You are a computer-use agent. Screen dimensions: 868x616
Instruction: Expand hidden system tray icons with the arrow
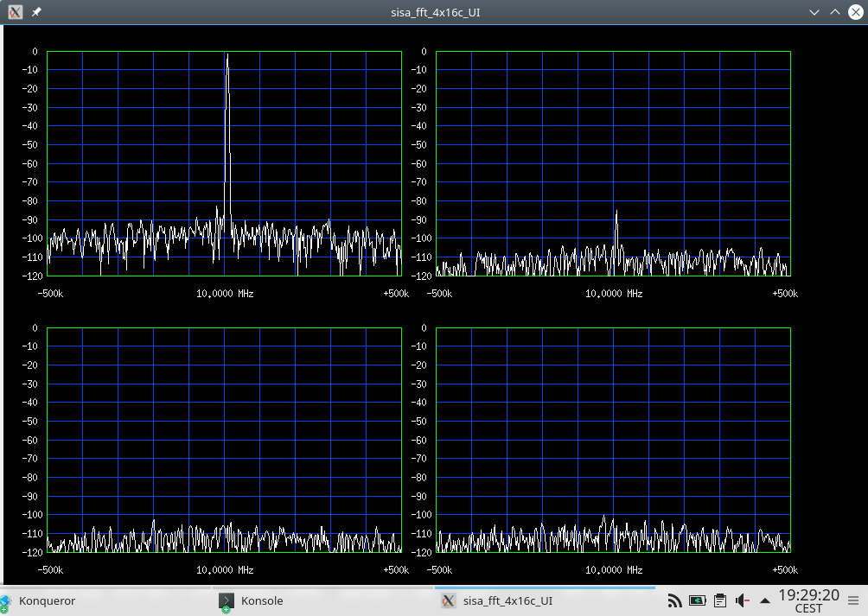pyautogui.click(x=764, y=600)
